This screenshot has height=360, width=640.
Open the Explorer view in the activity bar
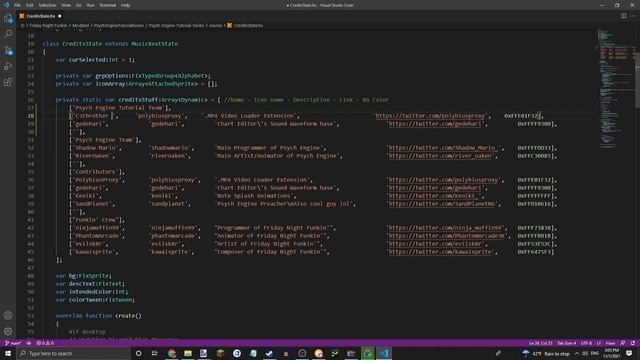(8, 18)
